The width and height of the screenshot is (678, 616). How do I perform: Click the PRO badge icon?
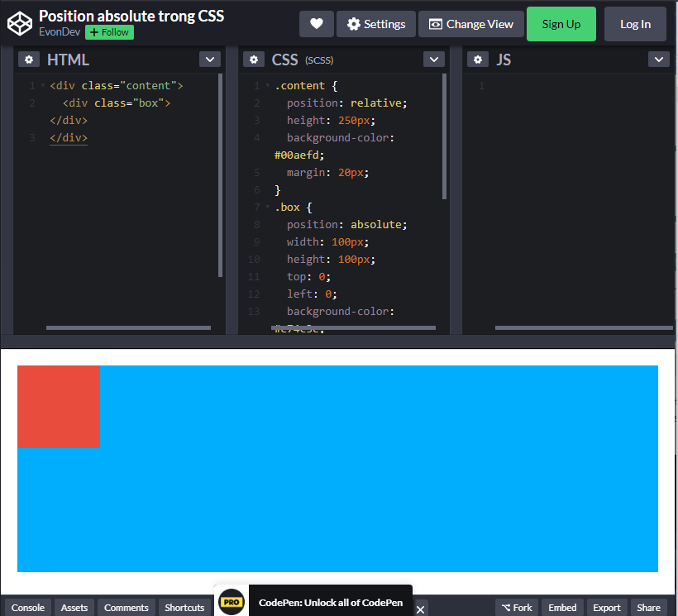tap(232, 602)
